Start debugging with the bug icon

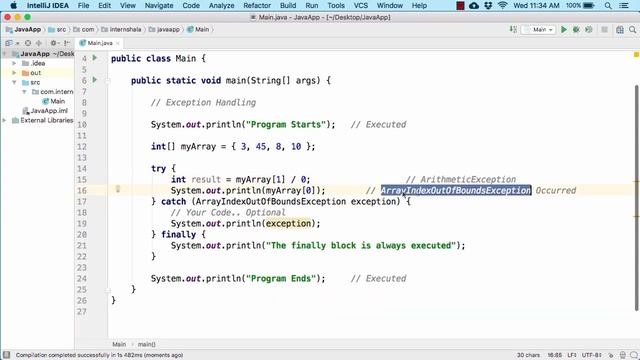(x=576, y=29)
